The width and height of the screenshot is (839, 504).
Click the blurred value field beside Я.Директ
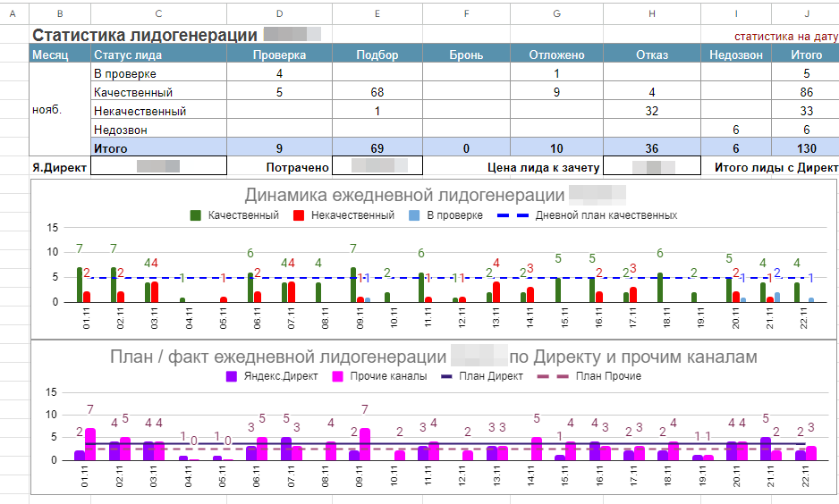pyautogui.click(x=158, y=165)
